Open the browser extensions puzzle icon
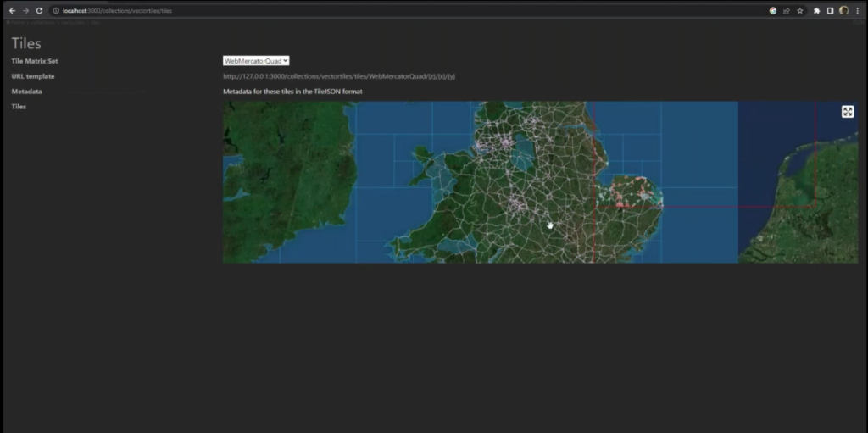This screenshot has width=868, height=433. (x=816, y=11)
